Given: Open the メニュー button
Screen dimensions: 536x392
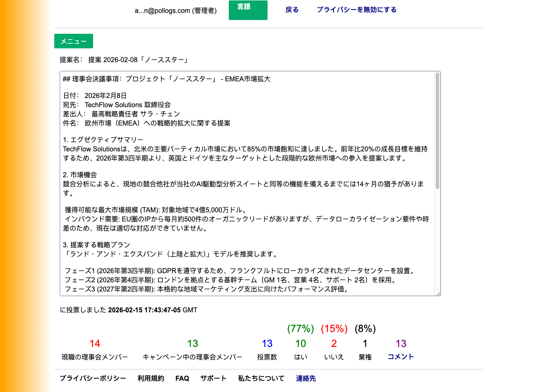Looking at the screenshot, I should click(x=73, y=41).
